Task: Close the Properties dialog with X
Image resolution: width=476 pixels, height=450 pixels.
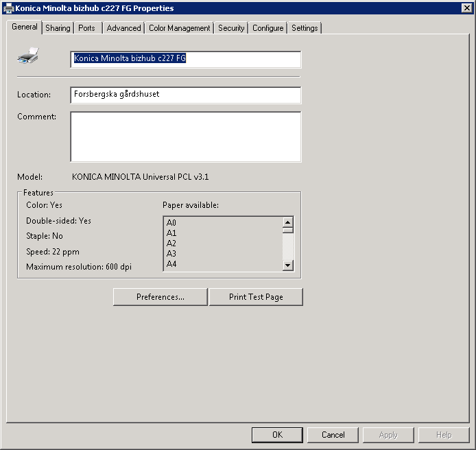Action: click(x=466, y=8)
